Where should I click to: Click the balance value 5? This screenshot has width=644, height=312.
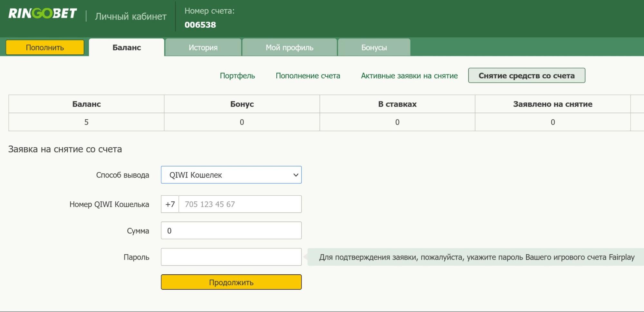[86, 122]
